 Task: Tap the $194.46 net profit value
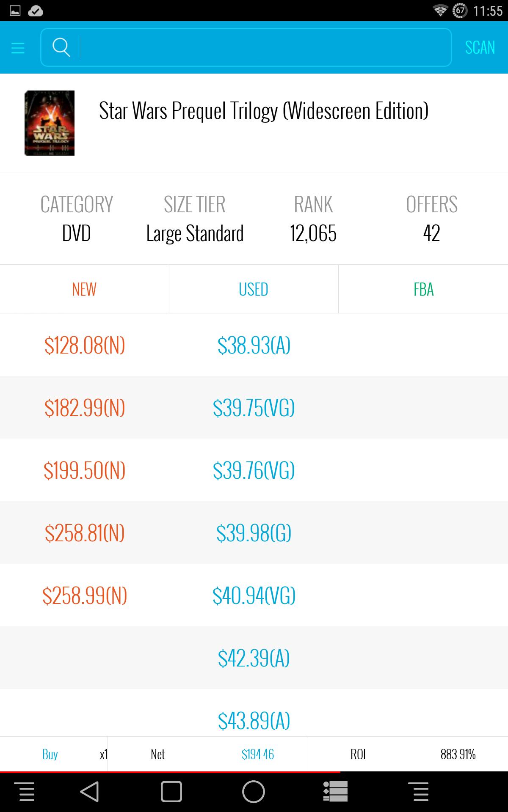click(258, 754)
